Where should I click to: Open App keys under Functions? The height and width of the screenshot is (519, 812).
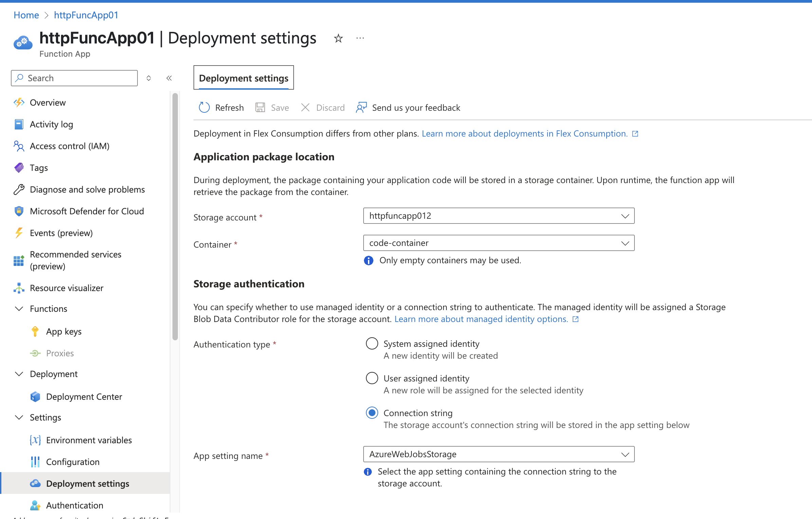click(x=64, y=331)
